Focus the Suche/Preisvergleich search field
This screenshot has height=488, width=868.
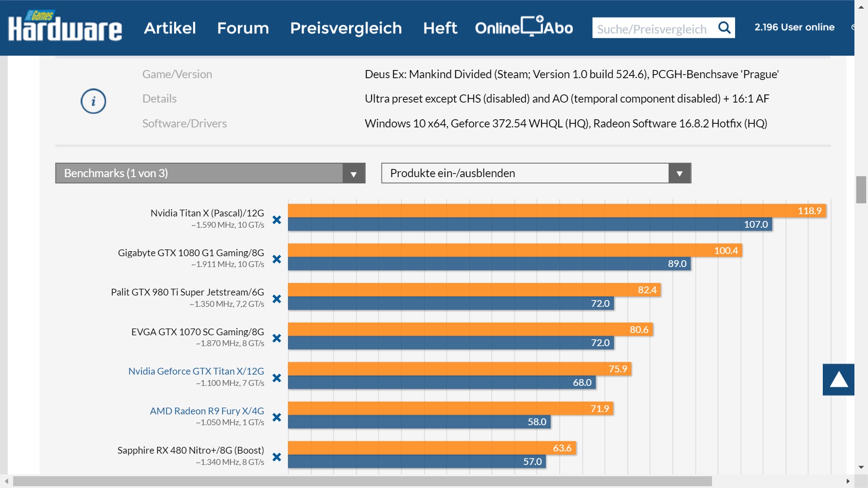tap(652, 29)
